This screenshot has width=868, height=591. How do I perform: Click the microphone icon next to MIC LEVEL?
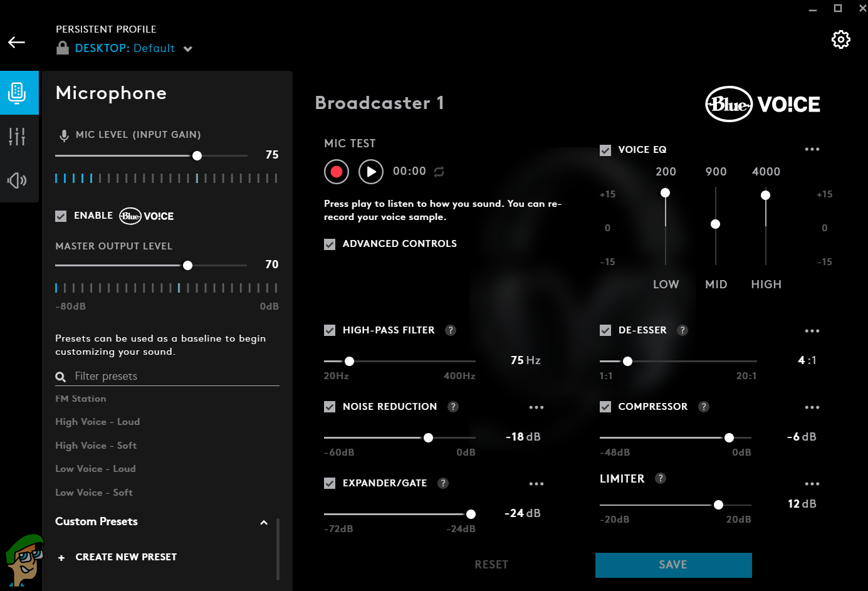click(x=64, y=135)
